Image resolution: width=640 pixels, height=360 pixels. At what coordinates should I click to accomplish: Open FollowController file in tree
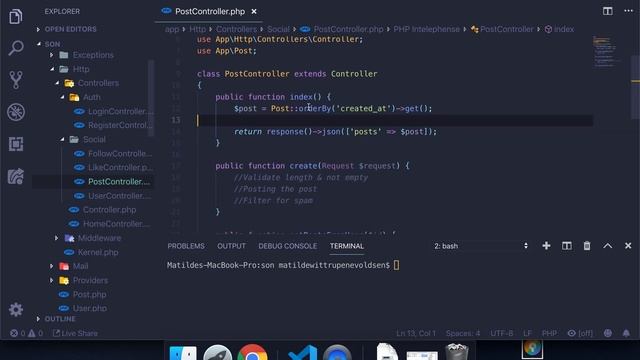click(x=120, y=153)
